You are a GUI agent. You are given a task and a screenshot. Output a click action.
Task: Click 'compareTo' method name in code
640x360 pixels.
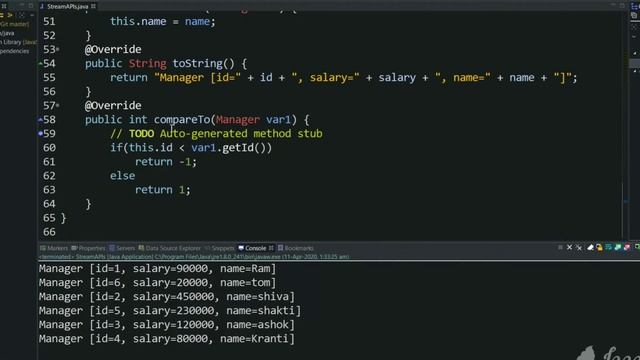[182, 120]
